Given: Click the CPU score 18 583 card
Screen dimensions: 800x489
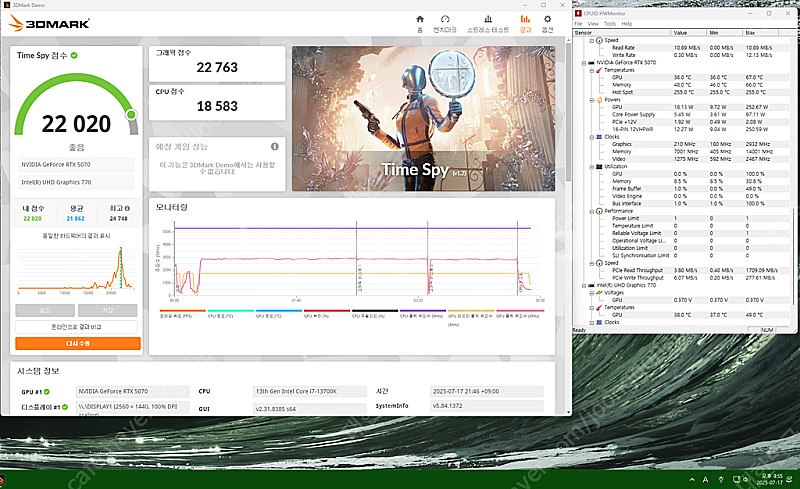Looking at the screenshot, I should point(217,103).
